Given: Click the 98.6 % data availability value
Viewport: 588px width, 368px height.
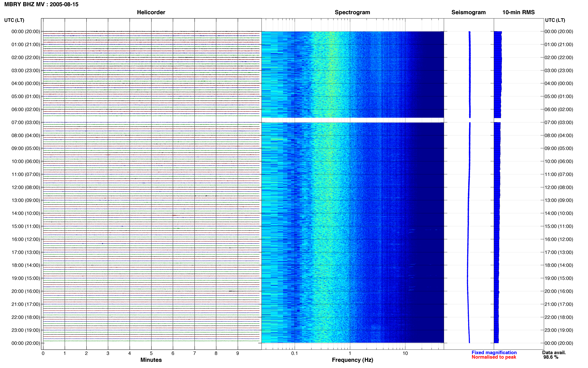Looking at the screenshot, I should [x=551, y=357].
